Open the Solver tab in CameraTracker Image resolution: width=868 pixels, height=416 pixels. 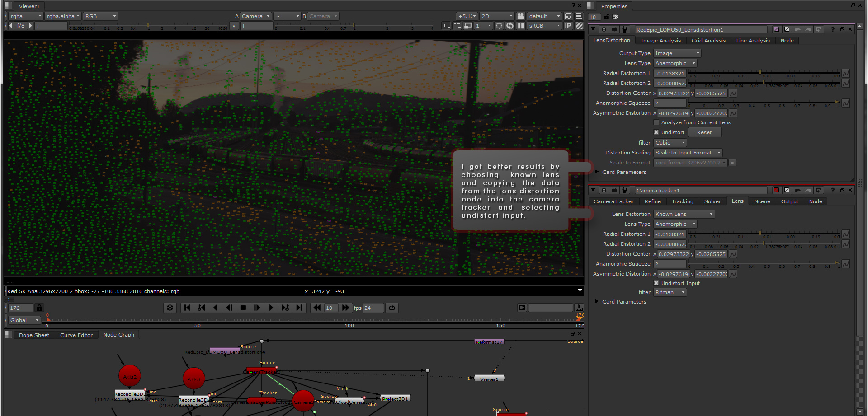[x=712, y=201]
